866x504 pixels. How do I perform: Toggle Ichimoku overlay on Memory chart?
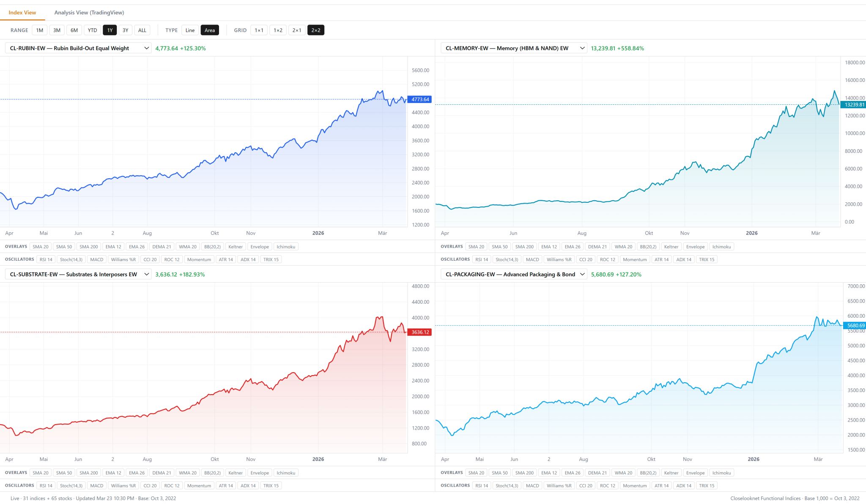point(721,247)
